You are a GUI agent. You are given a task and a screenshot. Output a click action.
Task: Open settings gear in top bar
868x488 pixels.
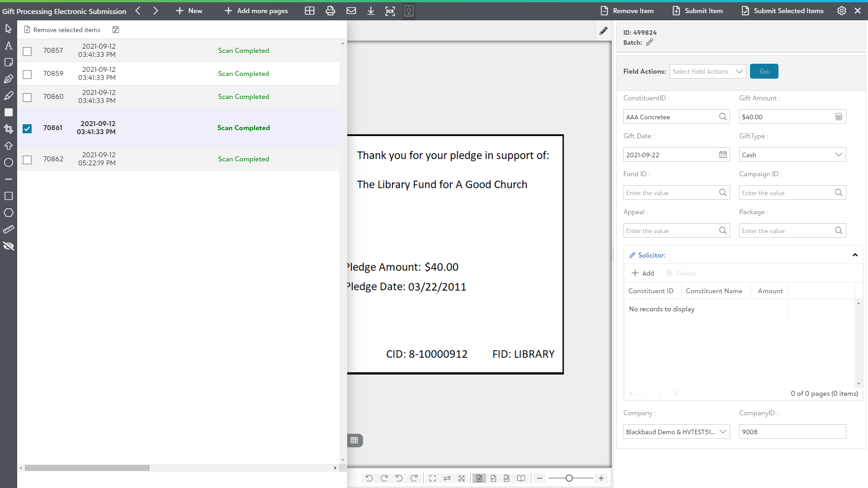(841, 11)
